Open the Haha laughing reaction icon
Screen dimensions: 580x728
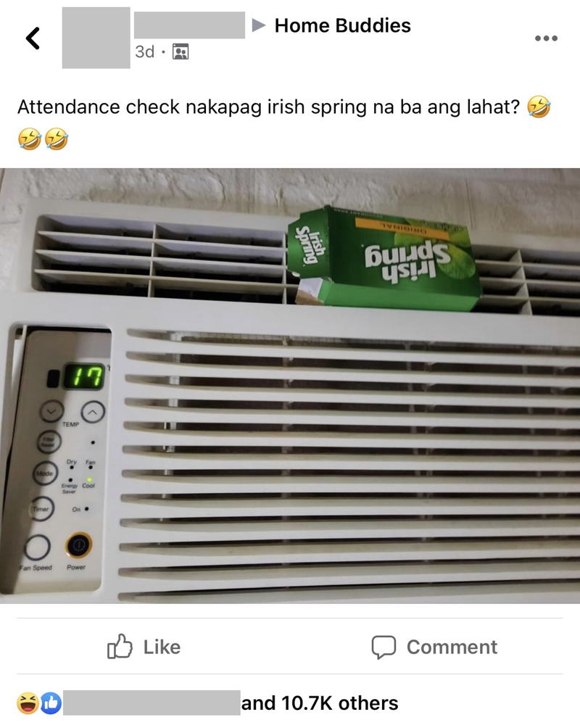point(28,703)
